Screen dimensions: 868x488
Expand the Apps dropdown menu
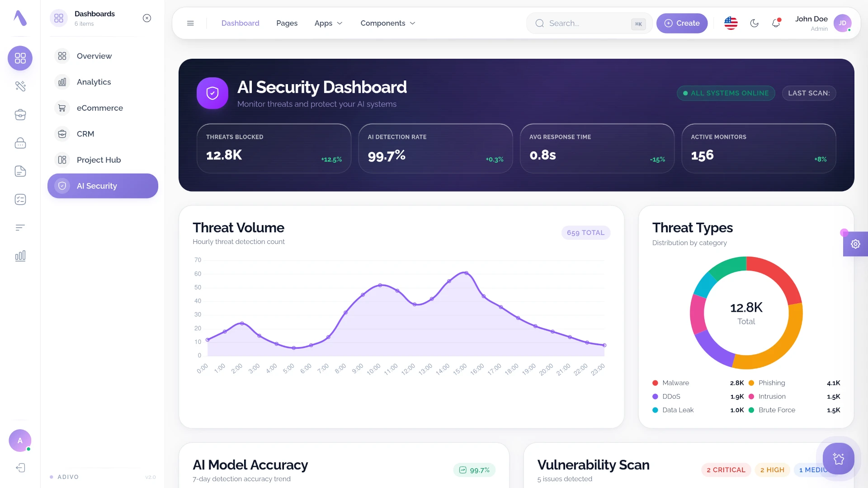(328, 23)
